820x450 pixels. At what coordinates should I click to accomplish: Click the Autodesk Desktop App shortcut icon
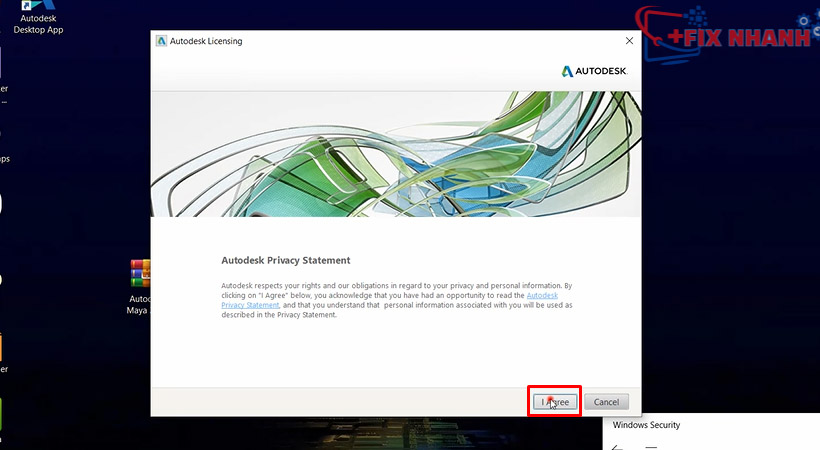[37, 6]
